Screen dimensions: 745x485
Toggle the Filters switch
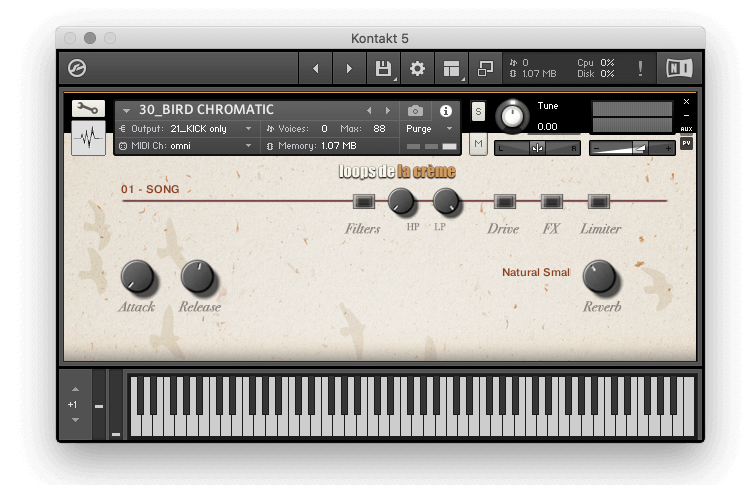pos(363,201)
